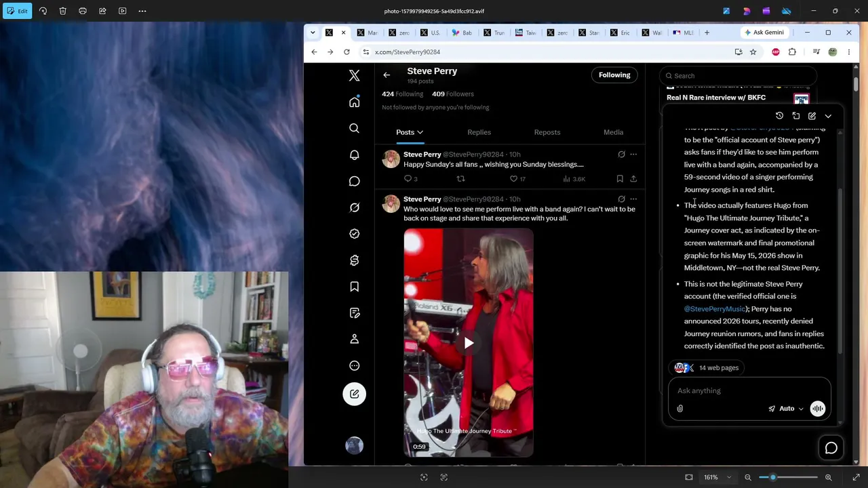This screenshot has width=868, height=488.
Task: Delete the photo using trash icon
Action: (x=62, y=11)
